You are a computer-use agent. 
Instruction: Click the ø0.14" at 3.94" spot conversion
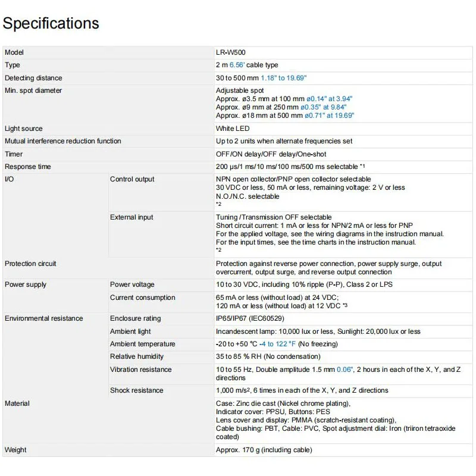(x=329, y=99)
